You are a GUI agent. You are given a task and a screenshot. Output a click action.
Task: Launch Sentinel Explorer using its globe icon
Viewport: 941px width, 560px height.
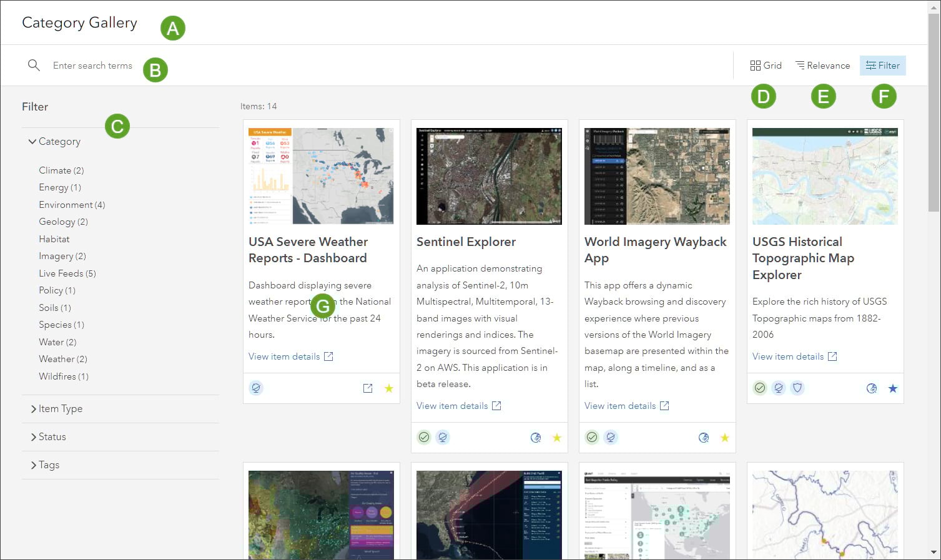click(536, 438)
